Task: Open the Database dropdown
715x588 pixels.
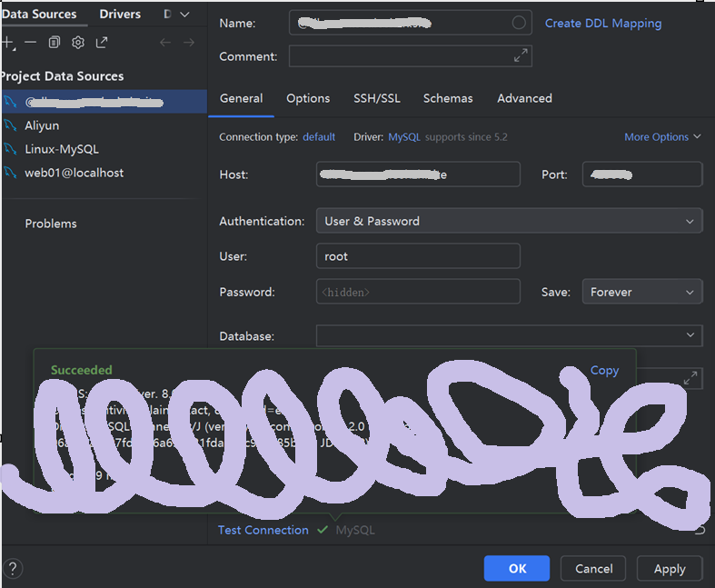Action: (x=509, y=335)
